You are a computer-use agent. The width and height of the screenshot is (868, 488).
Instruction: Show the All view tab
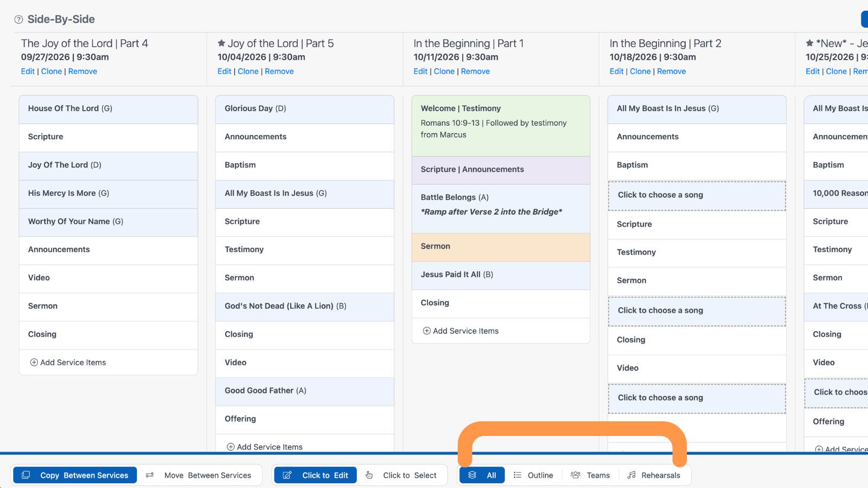pos(482,475)
